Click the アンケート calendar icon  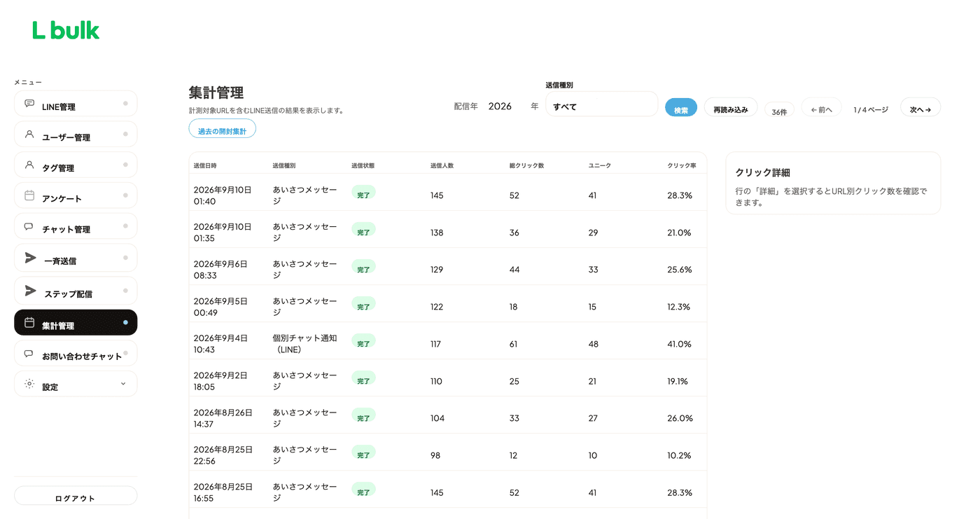[29, 195]
